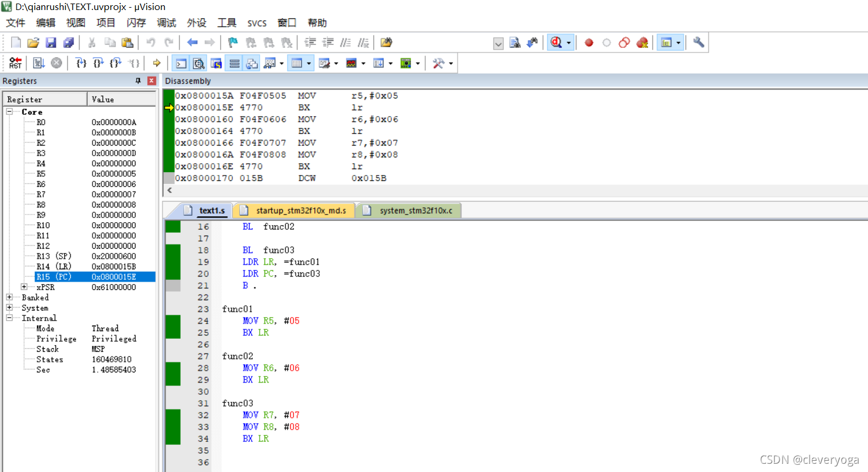Close the Registers panel
This screenshot has width=868, height=472.
(151, 81)
